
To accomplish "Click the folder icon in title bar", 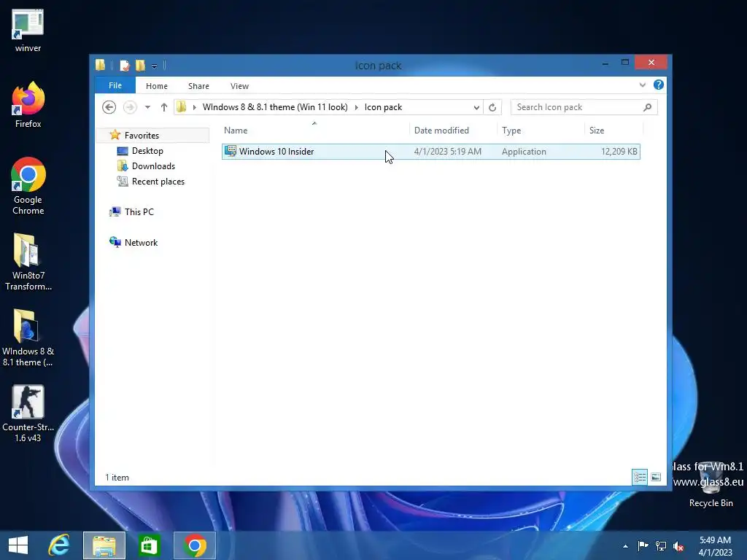I will click(x=101, y=65).
